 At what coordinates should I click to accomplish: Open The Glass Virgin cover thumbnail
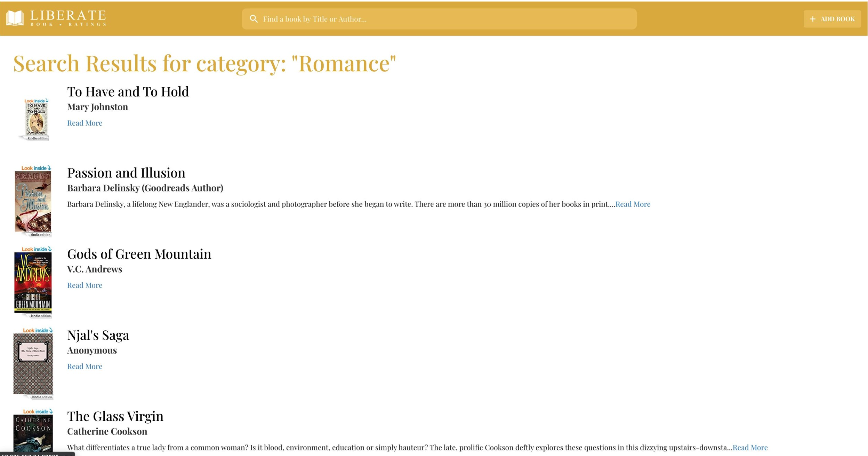coord(33,432)
